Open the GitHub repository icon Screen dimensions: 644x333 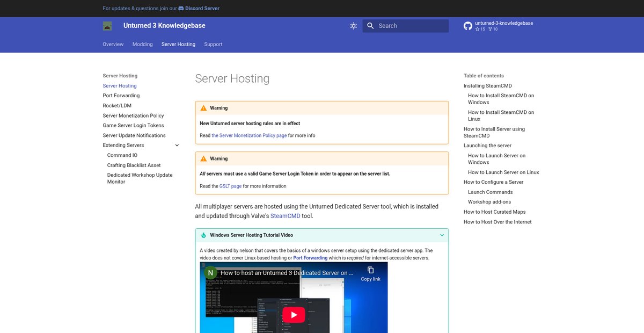[x=468, y=26]
